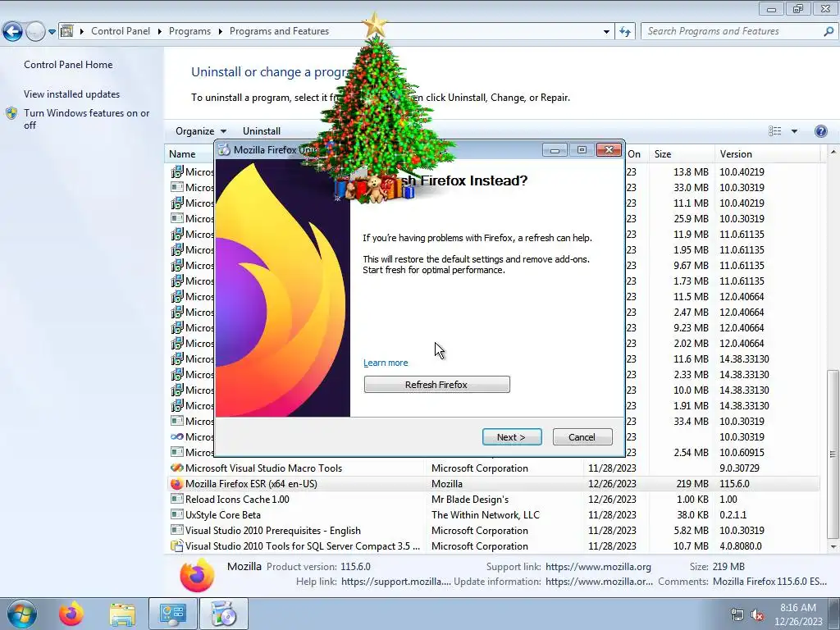
Task: Click the Back navigation arrow
Action: point(13,31)
